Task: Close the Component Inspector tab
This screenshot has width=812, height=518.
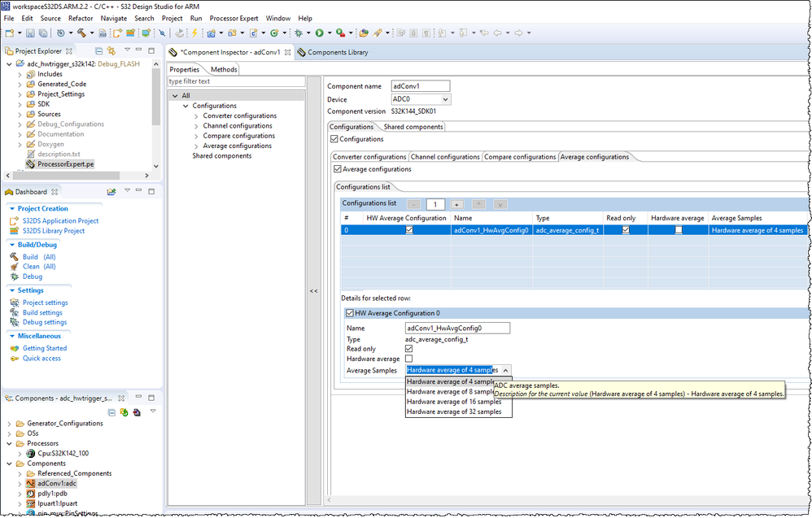Action: pyautogui.click(x=287, y=52)
